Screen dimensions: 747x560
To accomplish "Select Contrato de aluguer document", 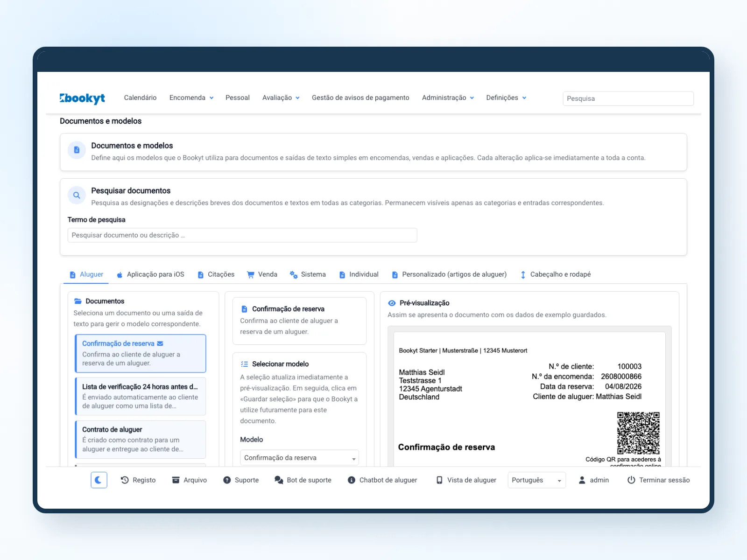I will pos(141,439).
